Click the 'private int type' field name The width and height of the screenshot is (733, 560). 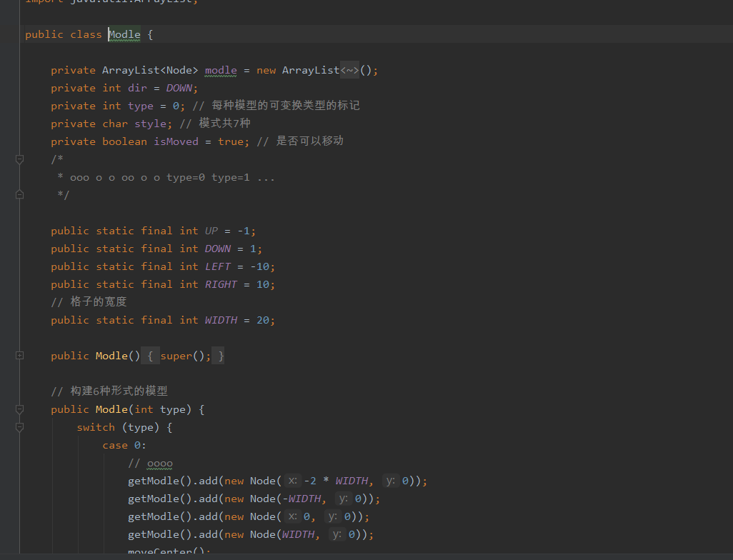140,106
